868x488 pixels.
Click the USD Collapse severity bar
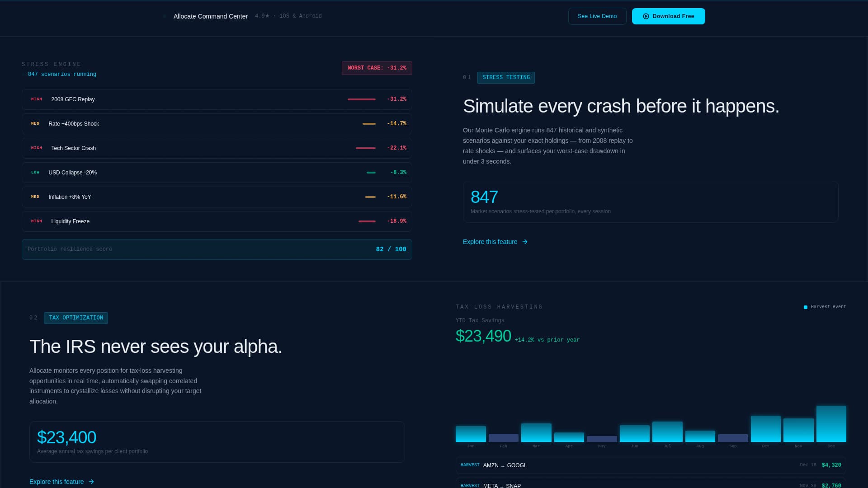click(371, 173)
